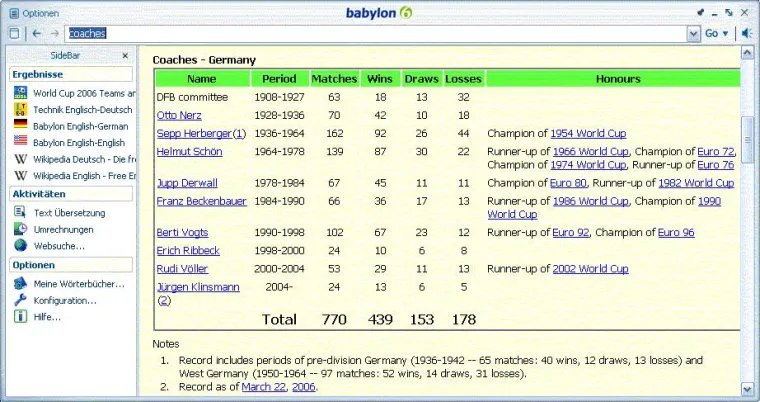
Task: Open the dropdown arrow next to Go
Action: click(726, 33)
